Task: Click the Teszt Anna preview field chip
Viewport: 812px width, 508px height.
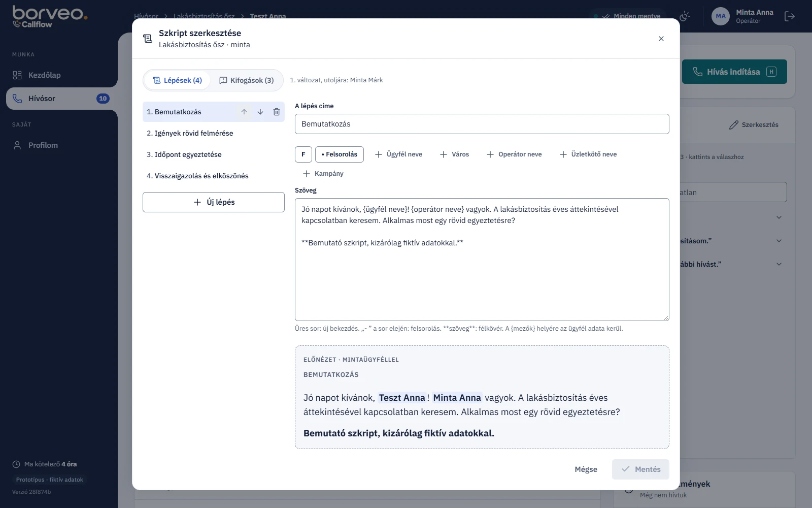Action: [x=402, y=398]
